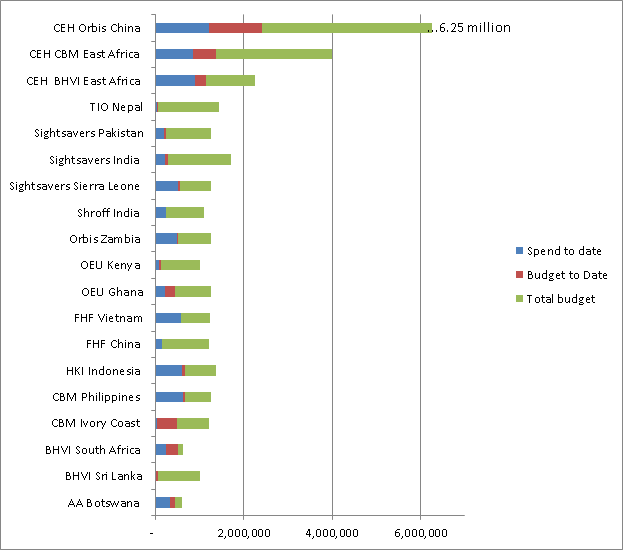
Task: Select the 'Spend to date' legend label
Action: pos(564,251)
